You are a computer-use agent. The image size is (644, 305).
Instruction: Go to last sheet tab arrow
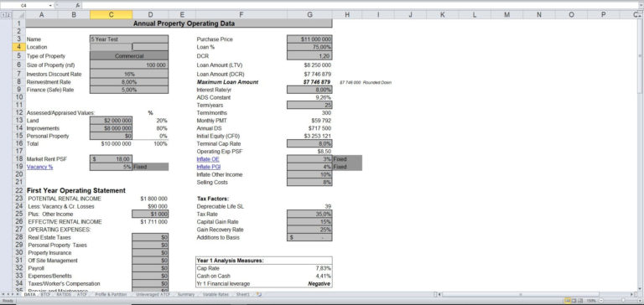click(18, 294)
